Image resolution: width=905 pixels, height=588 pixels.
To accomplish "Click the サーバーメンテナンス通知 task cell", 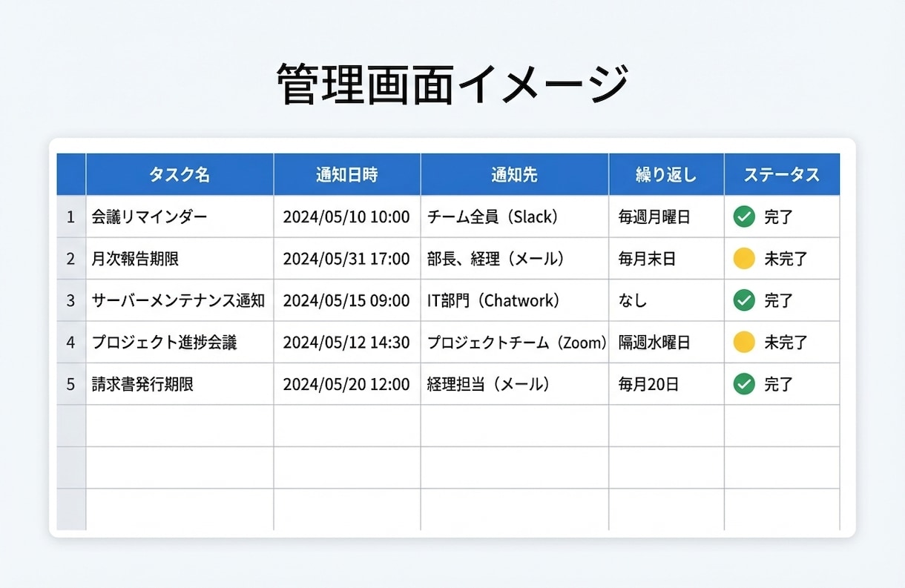I will click(x=180, y=300).
